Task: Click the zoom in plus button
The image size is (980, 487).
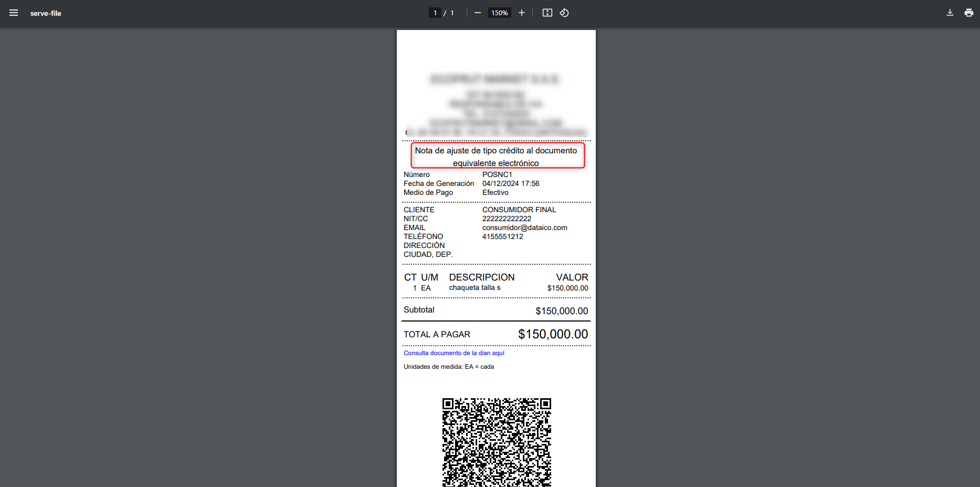Action: point(521,13)
